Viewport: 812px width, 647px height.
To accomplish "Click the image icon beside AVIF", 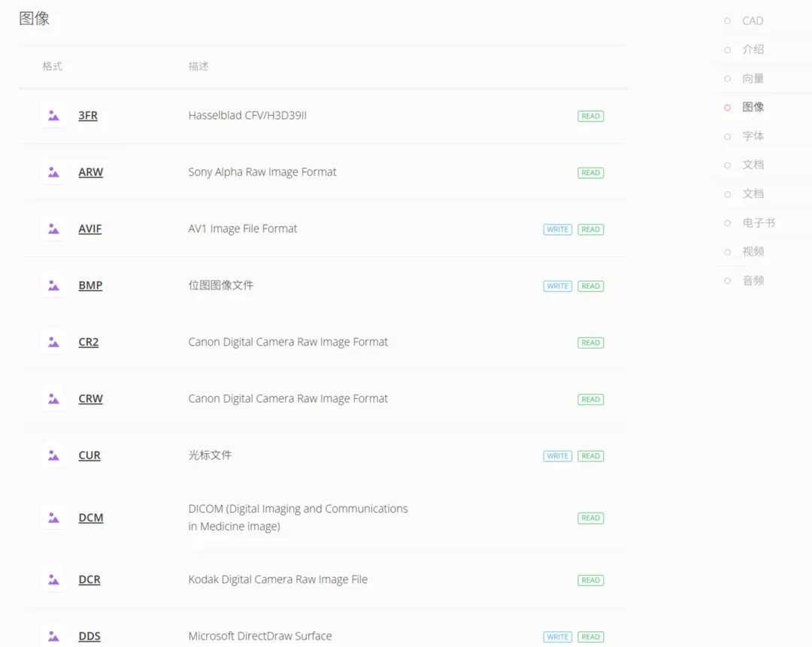I will (x=53, y=229).
